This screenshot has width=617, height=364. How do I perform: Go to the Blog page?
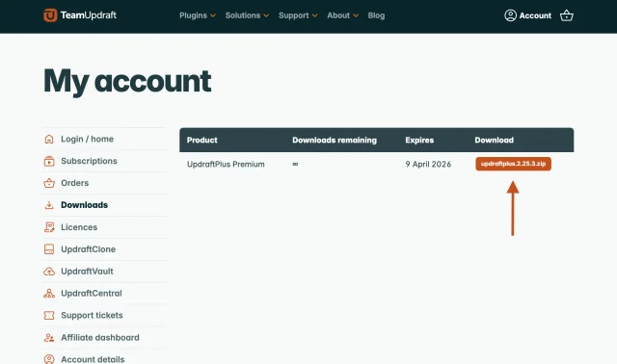click(376, 15)
